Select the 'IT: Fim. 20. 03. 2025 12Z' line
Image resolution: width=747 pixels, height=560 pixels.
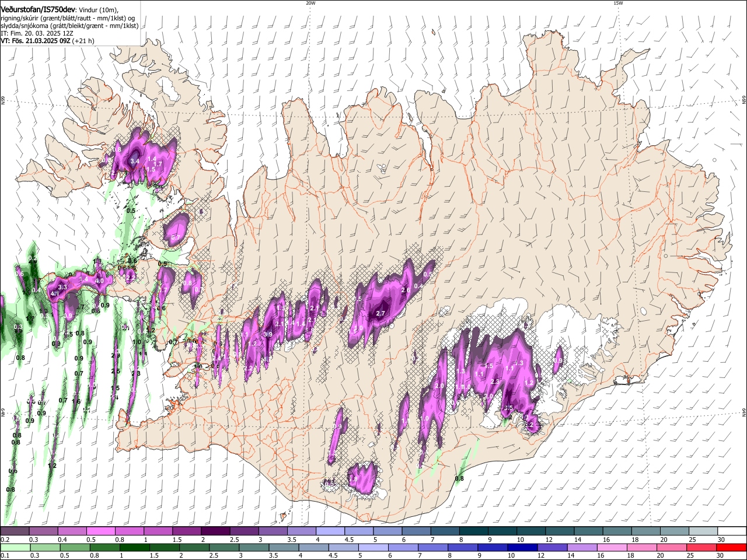pos(37,33)
